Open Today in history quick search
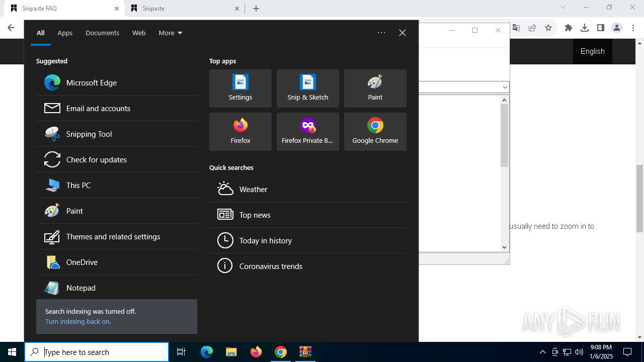This screenshot has height=362, width=644. click(308, 240)
